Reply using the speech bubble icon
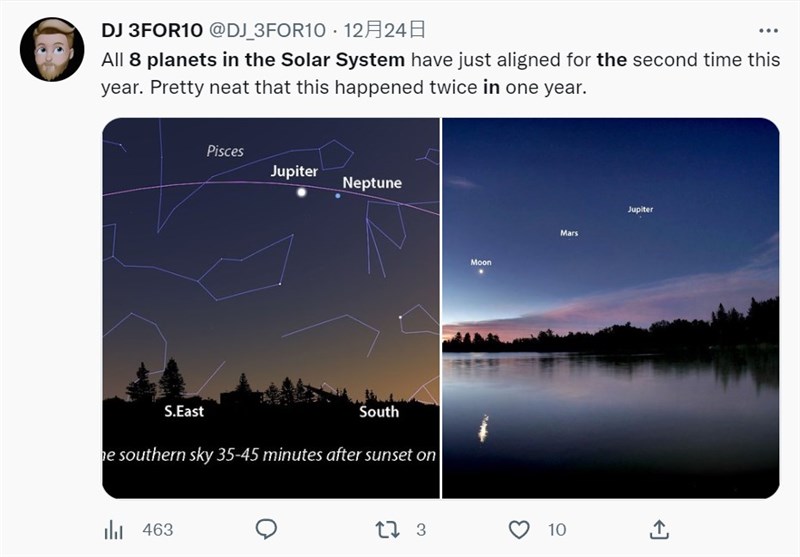 266,529
